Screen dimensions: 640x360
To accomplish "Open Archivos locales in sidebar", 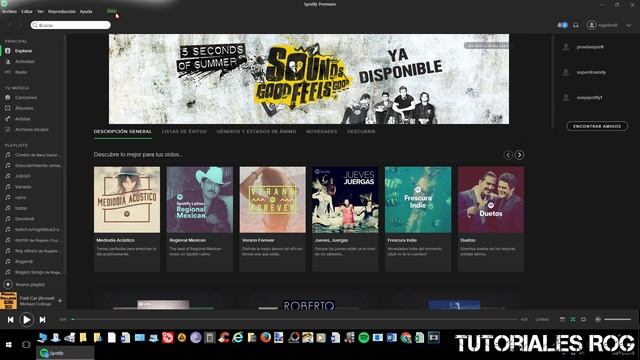I will [x=31, y=129].
